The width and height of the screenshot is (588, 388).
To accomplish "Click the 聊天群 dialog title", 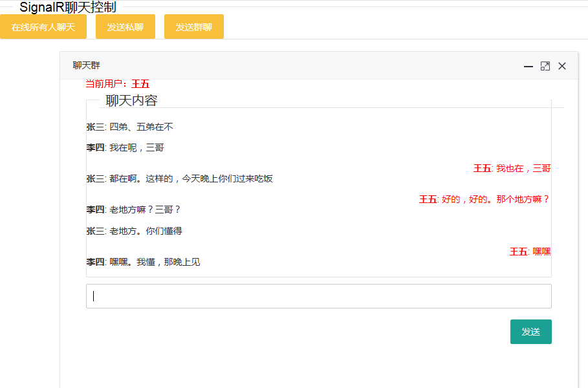I will (86, 65).
